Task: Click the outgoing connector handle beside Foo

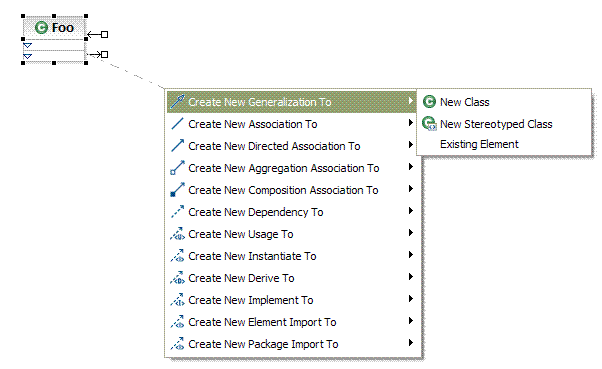Action: 98,55
